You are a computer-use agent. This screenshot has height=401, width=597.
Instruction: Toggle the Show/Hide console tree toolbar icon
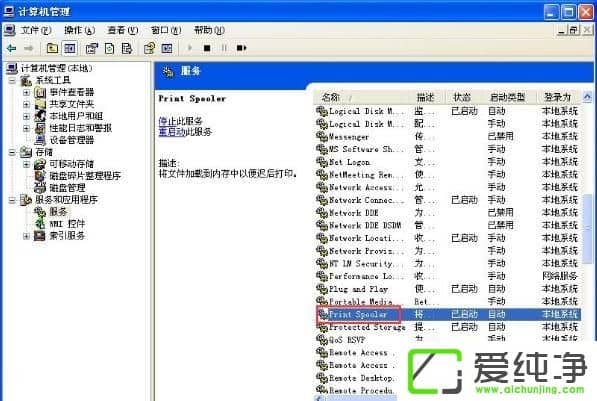(70, 48)
